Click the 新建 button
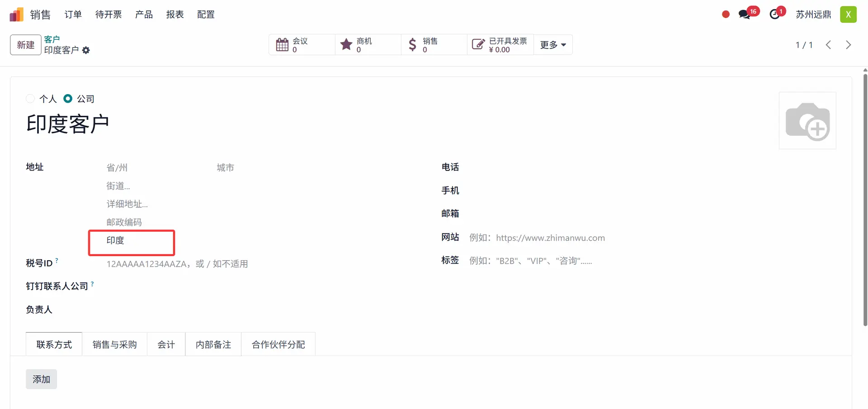 pos(26,45)
